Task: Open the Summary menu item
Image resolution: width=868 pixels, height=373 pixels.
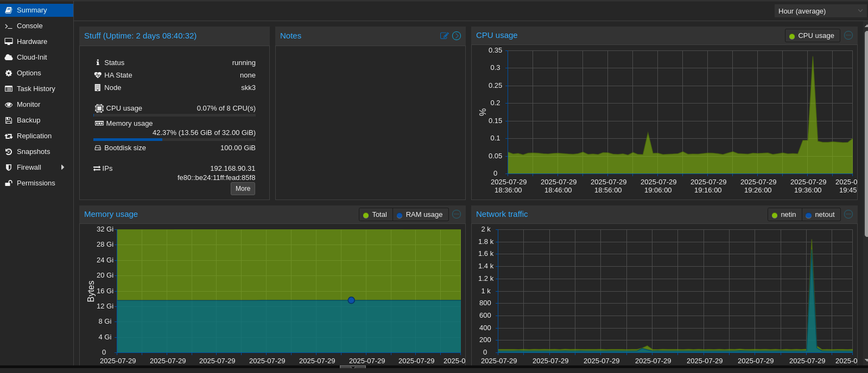Action: 36,10
